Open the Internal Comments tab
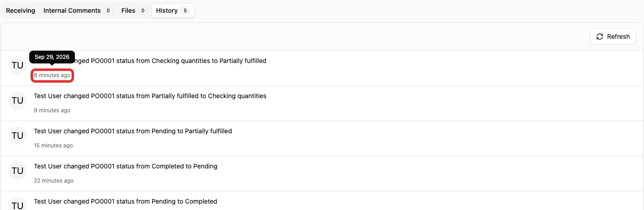This screenshot has height=210, width=644. (x=78, y=10)
